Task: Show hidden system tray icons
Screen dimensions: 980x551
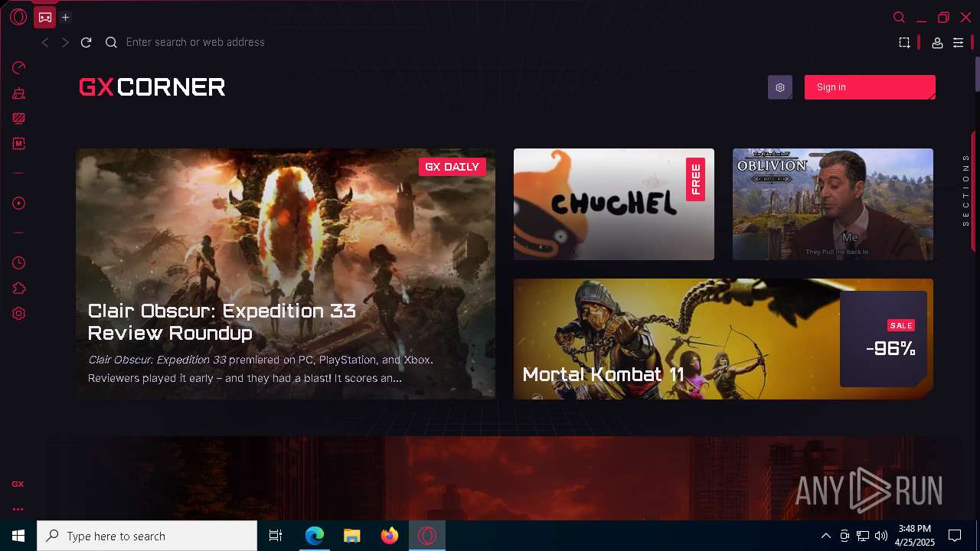Action: (x=825, y=536)
